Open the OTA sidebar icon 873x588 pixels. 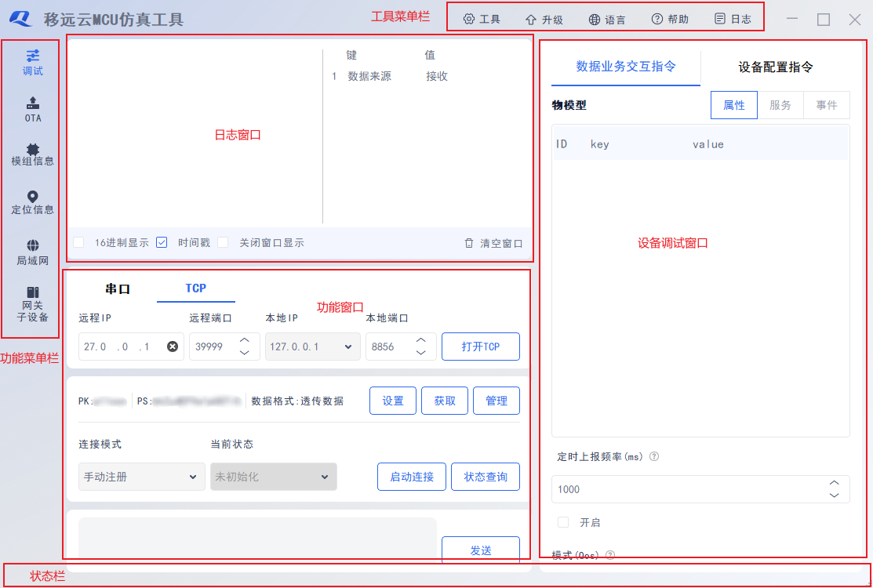(x=33, y=103)
